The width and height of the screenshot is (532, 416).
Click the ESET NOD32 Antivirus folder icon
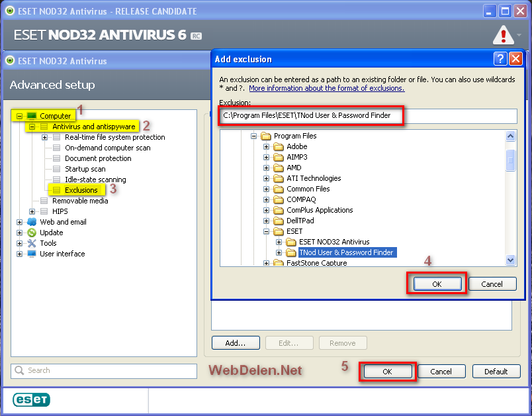point(290,242)
